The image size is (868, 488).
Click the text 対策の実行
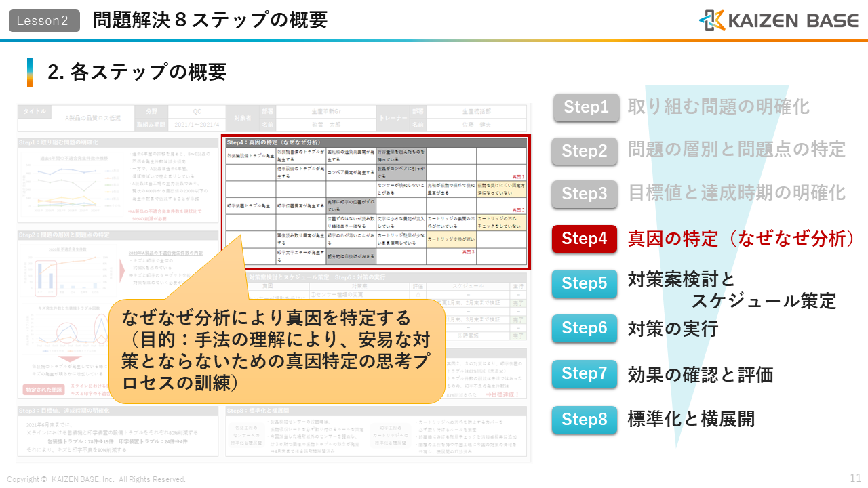(x=673, y=329)
